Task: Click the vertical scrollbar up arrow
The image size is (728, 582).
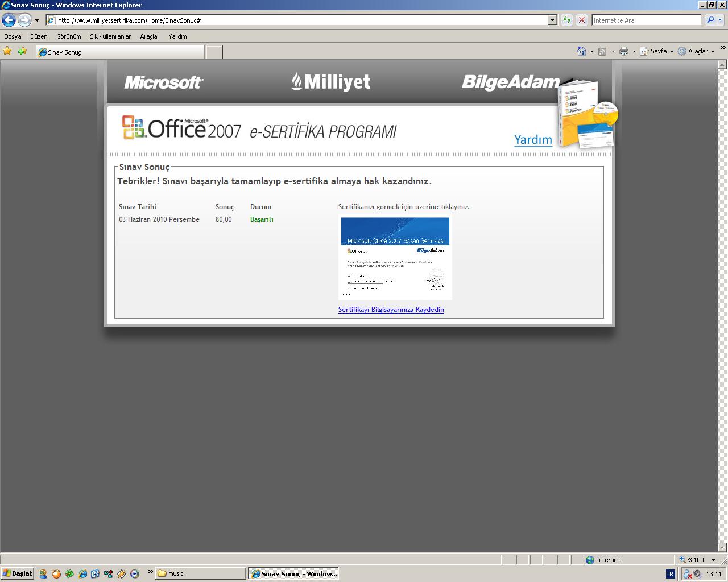Action: coord(723,65)
